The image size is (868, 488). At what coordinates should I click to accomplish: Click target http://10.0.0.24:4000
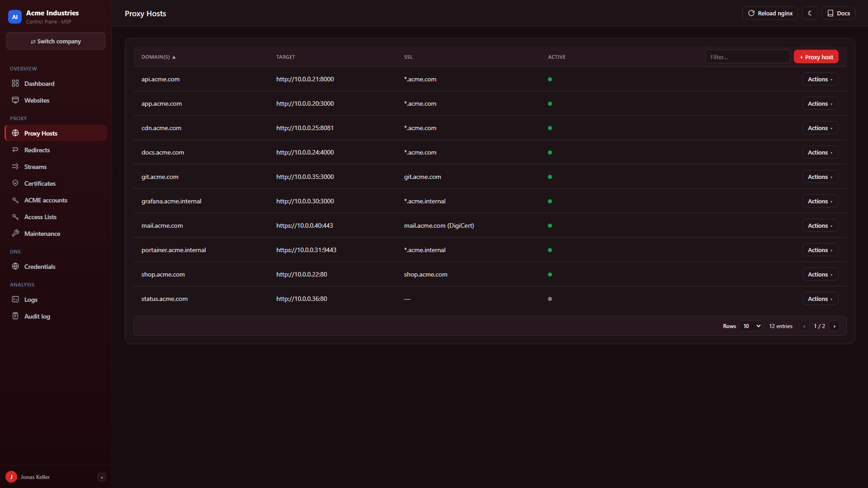point(305,152)
